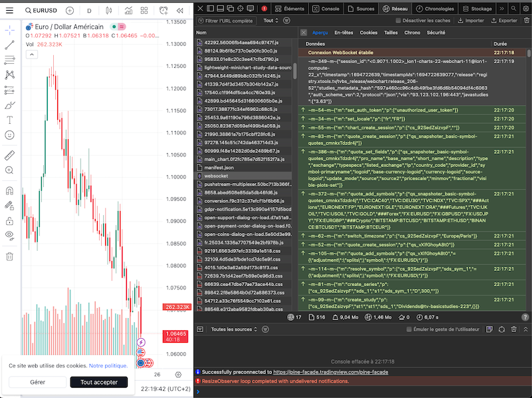Screen dimensions: 532x398
Task: Toggle hide all drawings eye icon
Action: 9,236
